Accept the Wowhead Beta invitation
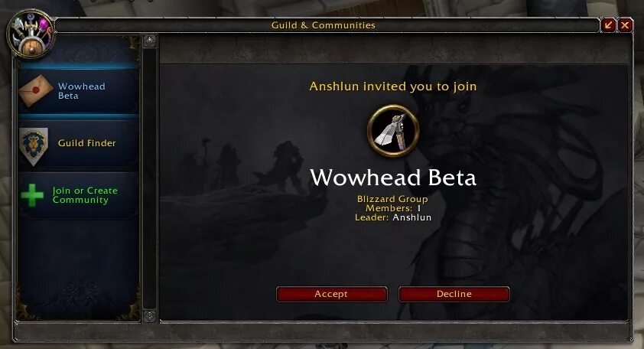Screen dimensions: 644x349 pos(331,295)
